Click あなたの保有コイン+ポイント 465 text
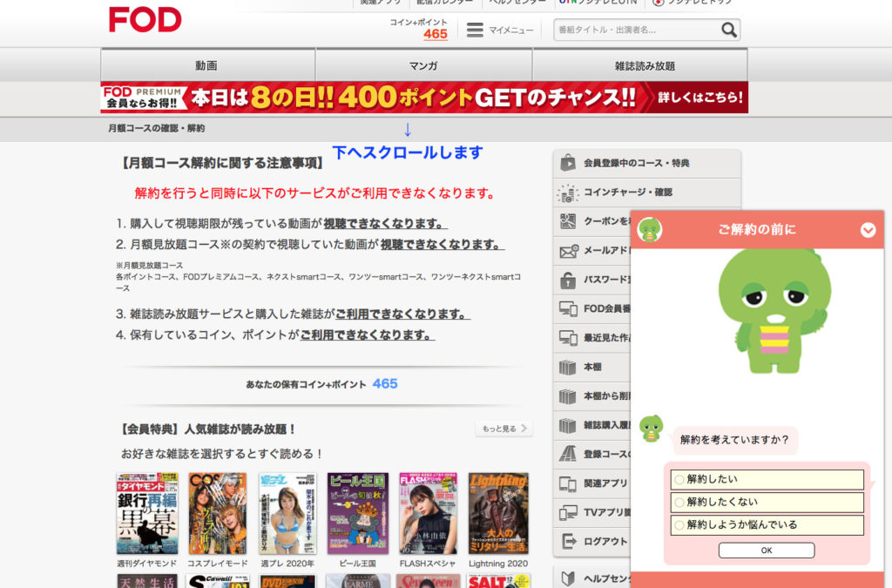Viewport: 892px width, 588px height. [x=321, y=384]
